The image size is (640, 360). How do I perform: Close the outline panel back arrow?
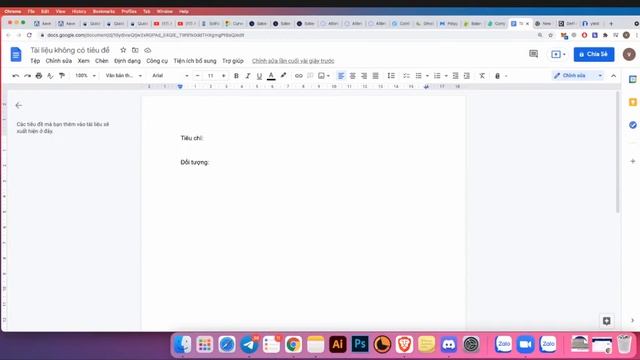[x=19, y=105]
